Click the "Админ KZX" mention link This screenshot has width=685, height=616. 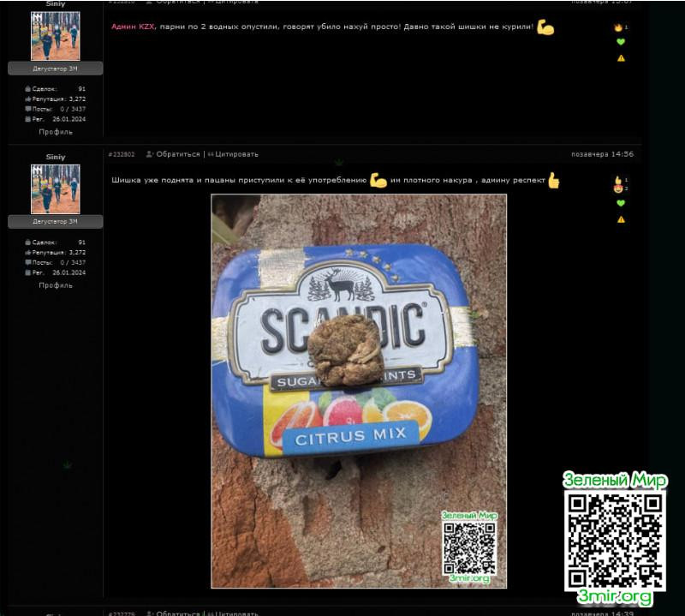[x=132, y=27]
